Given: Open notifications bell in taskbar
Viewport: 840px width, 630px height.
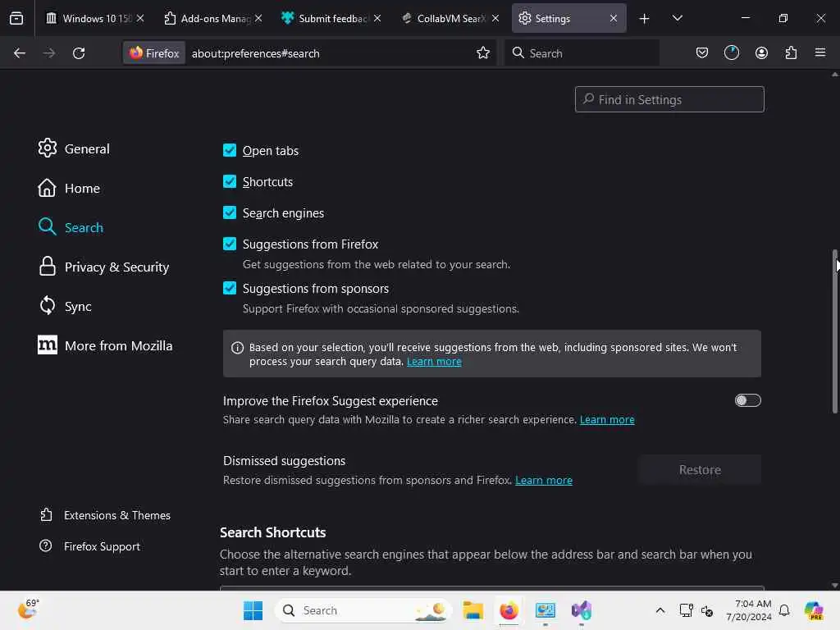Looking at the screenshot, I should (784, 610).
